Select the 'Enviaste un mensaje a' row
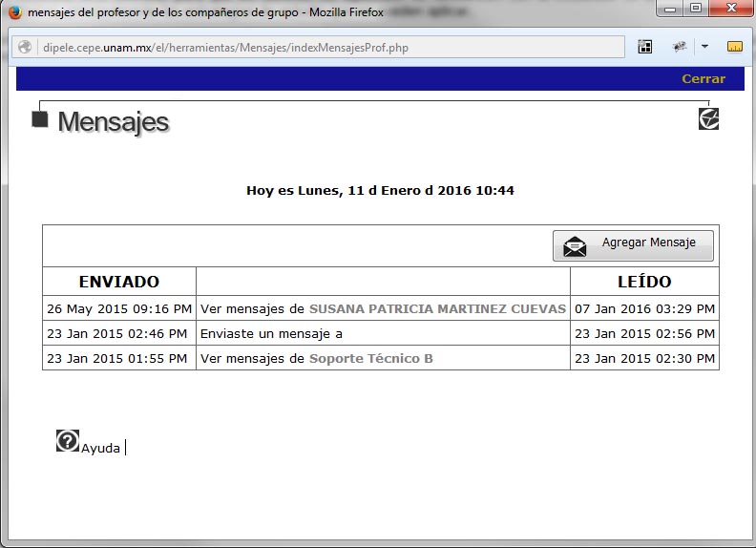Image resolution: width=756 pixels, height=548 pixels. 271,333
